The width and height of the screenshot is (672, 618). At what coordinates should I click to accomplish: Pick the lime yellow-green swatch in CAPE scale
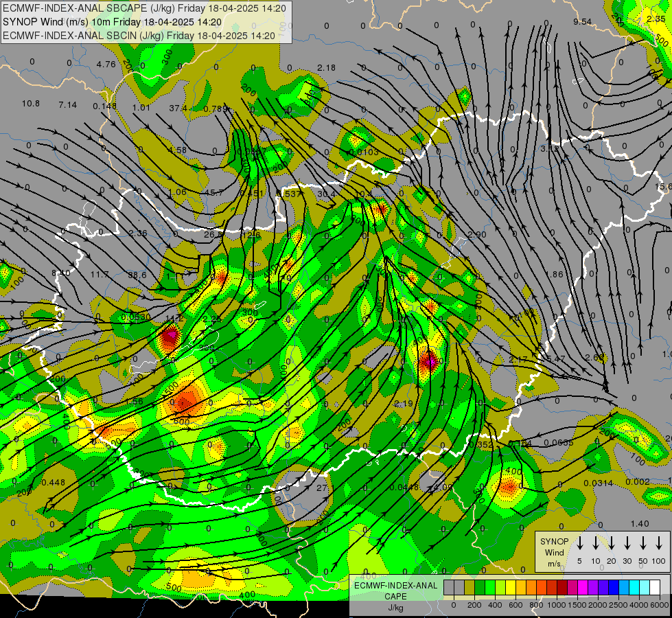pyautogui.click(x=500, y=588)
